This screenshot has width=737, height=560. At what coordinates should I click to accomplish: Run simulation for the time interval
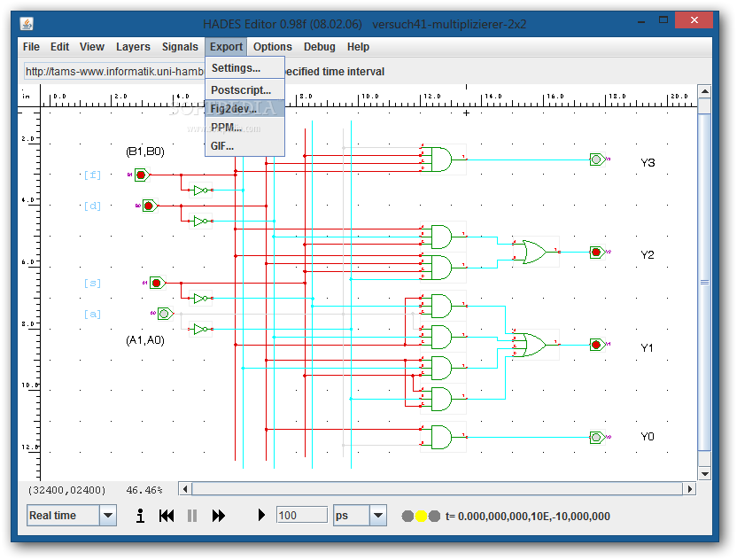(261, 516)
